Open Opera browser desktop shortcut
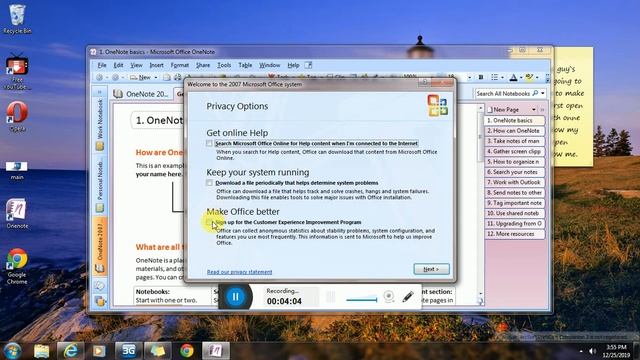The height and width of the screenshot is (360, 640). [17, 116]
